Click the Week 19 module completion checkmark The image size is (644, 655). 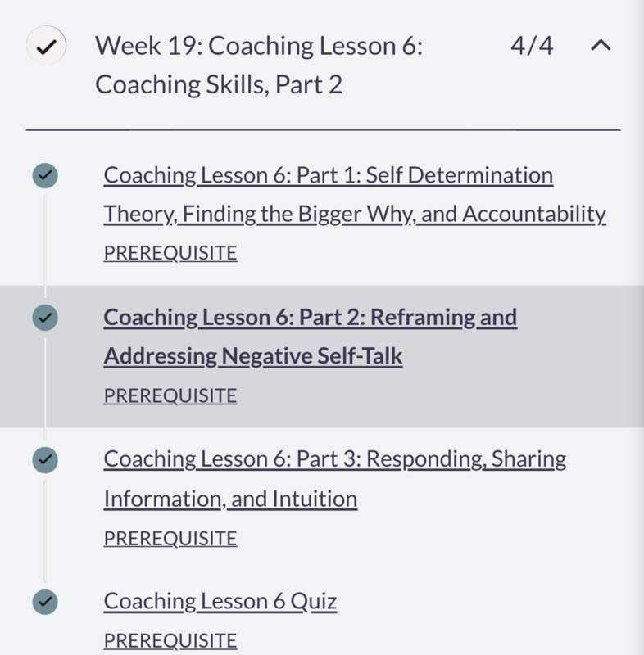pos(47,46)
